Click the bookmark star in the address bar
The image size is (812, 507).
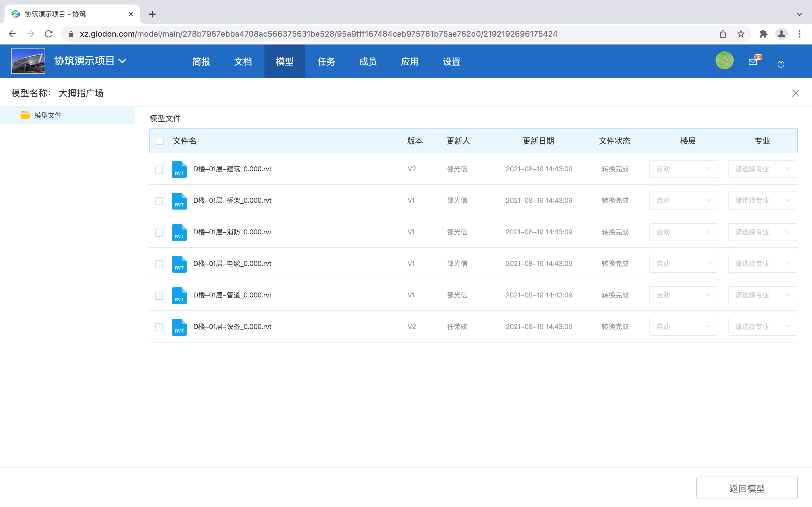pos(741,34)
